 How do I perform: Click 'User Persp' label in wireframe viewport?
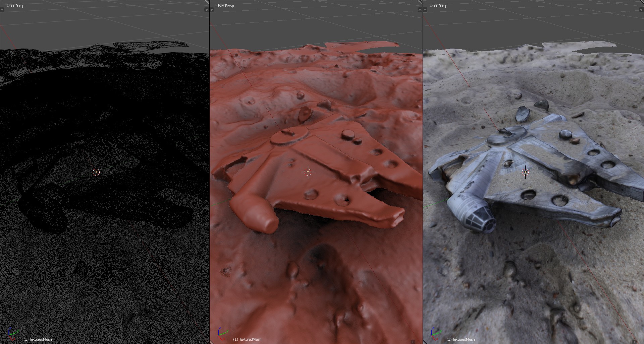point(15,6)
